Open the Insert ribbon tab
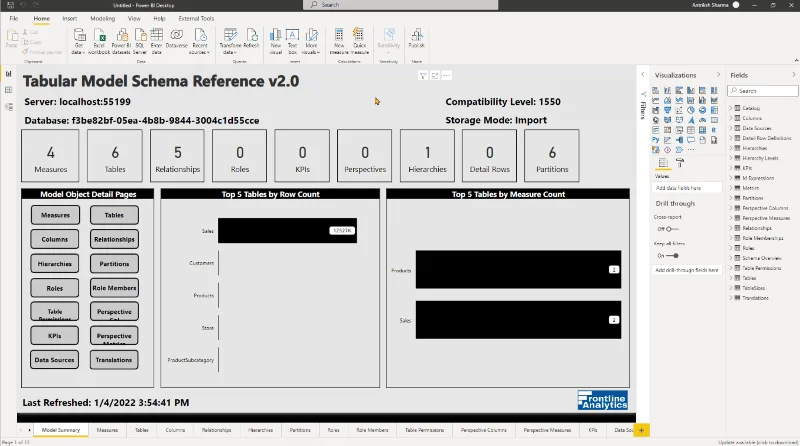The image size is (800, 446). [70, 18]
